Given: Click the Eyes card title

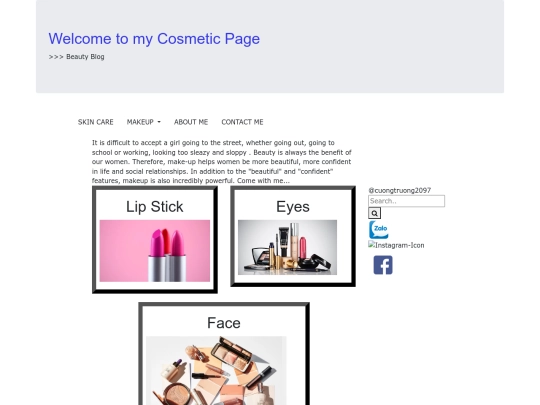Looking at the screenshot, I should pos(293,207).
